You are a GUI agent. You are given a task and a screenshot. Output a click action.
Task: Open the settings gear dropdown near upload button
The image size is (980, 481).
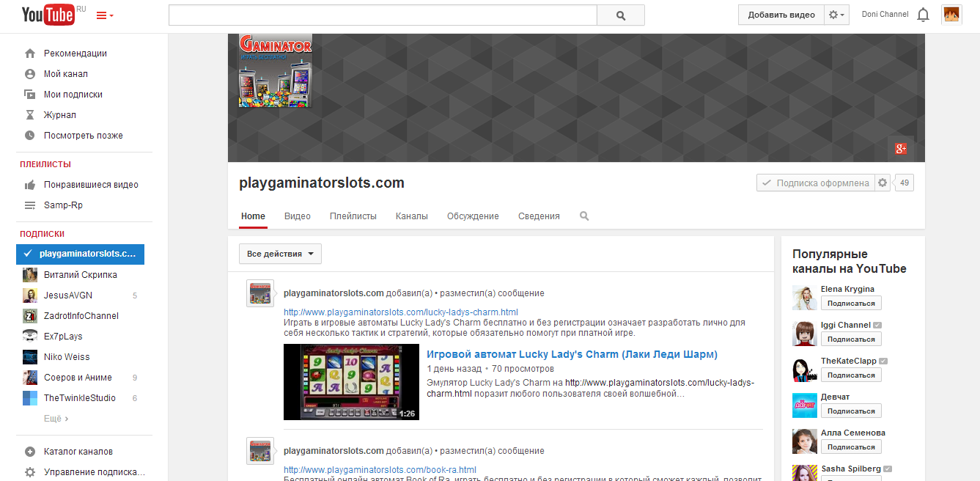click(836, 15)
